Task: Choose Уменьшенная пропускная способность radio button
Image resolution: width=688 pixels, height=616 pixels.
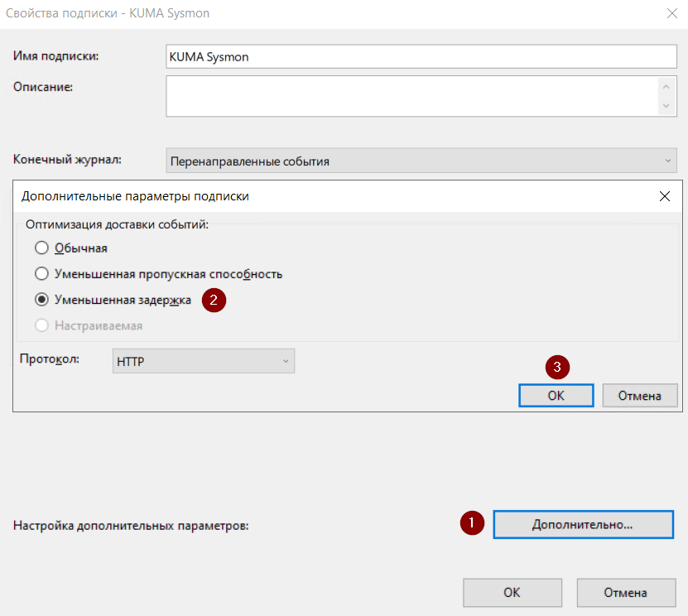Action: [41, 273]
